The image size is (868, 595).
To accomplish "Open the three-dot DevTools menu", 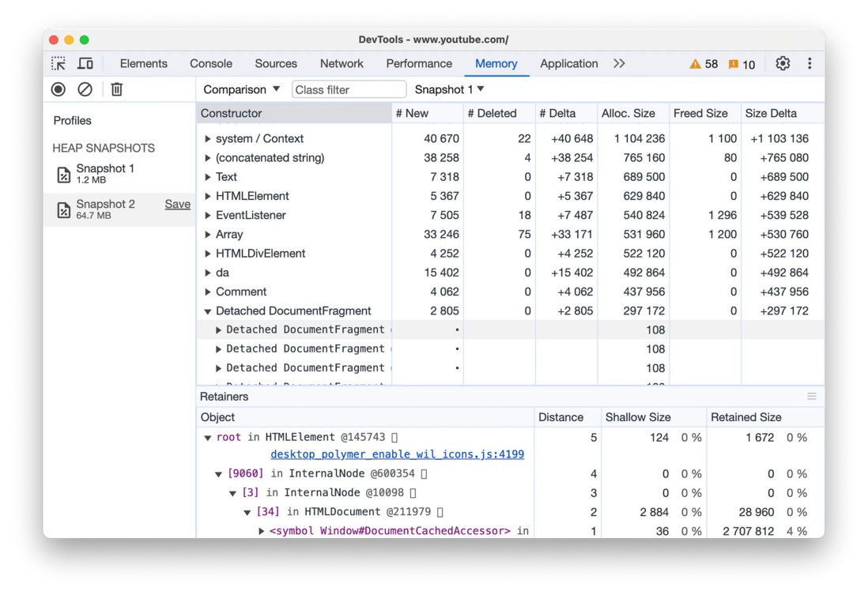I will click(x=810, y=63).
